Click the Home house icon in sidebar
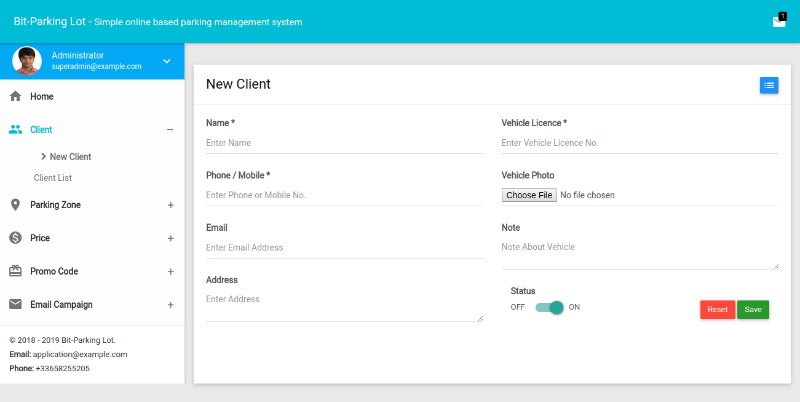The height and width of the screenshot is (402, 800). (15, 97)
